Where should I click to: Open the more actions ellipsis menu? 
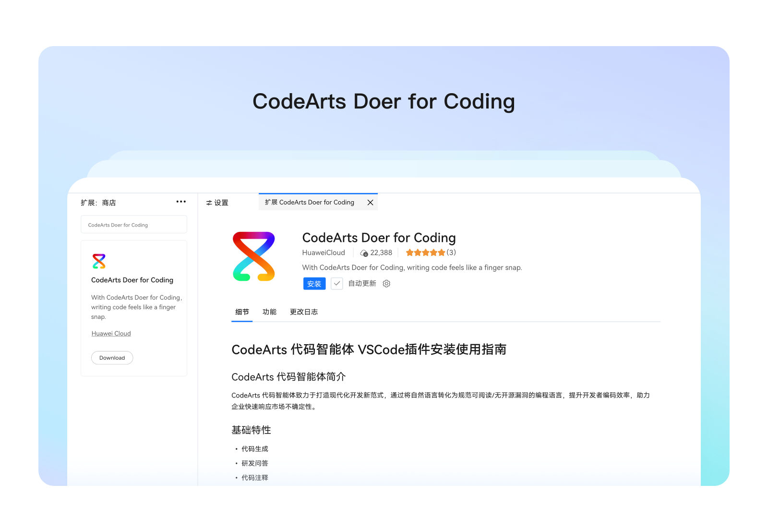[x=181, y=202]
